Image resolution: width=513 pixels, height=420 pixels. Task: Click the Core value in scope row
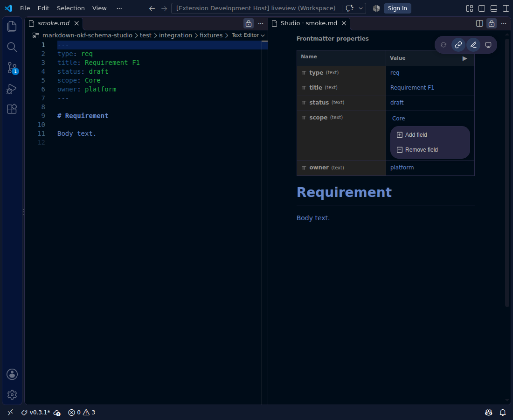(398, 119)
